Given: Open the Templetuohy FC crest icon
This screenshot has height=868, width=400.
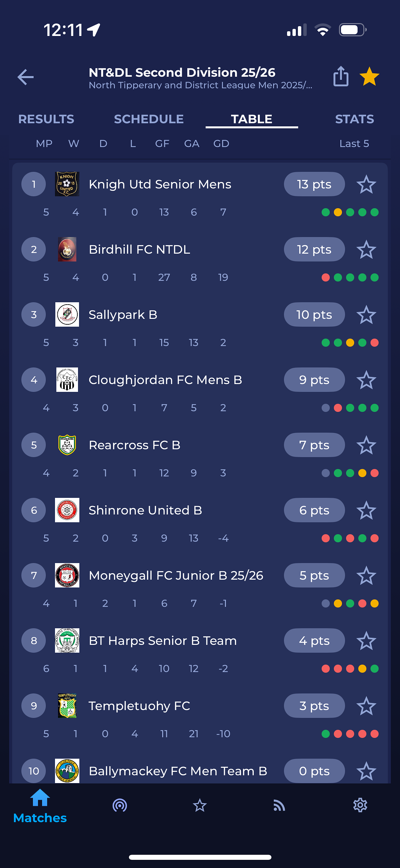Looking at the screenshot, I should point(67,706).
